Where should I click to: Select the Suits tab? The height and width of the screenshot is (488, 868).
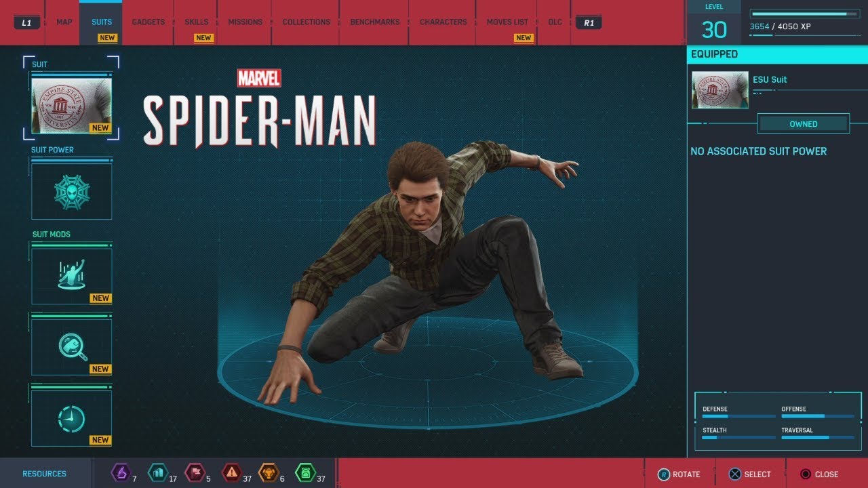coord(102,22)
